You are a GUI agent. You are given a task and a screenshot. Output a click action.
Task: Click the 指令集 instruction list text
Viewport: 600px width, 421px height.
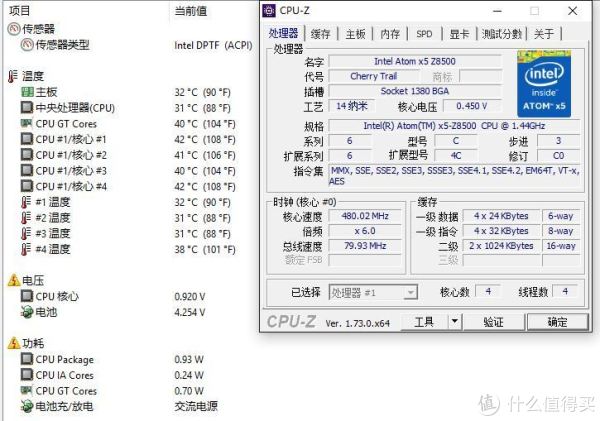pyautogui.click(x=454, y=176)
